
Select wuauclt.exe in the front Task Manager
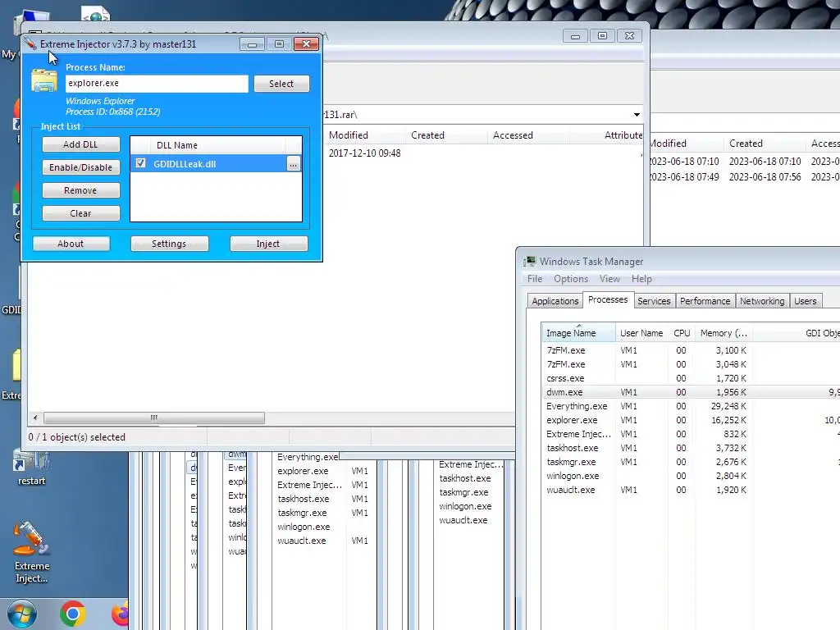tap(691, 490)
